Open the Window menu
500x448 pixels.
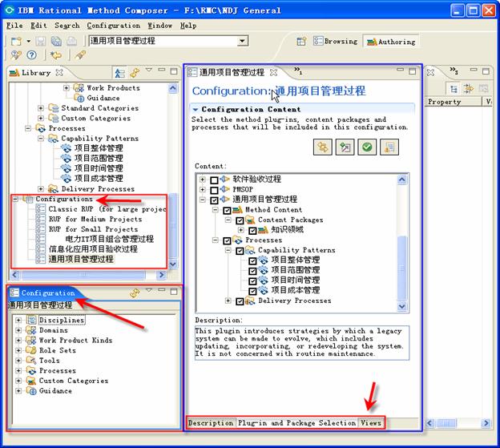point(159,26)
